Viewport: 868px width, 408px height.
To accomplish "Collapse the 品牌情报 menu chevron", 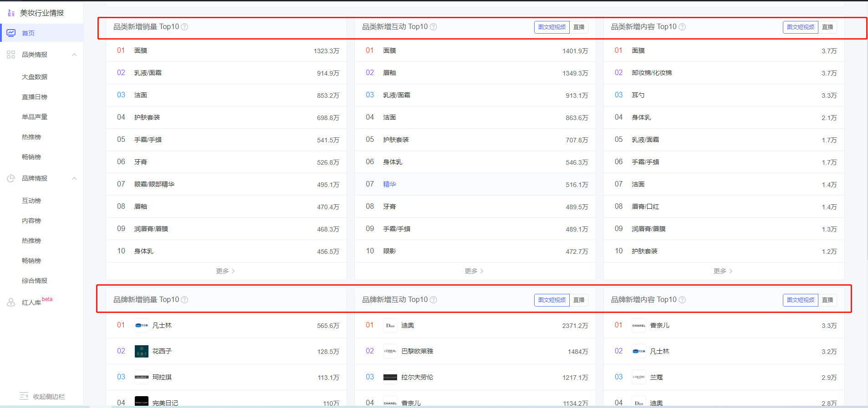I will pos(74,178).
